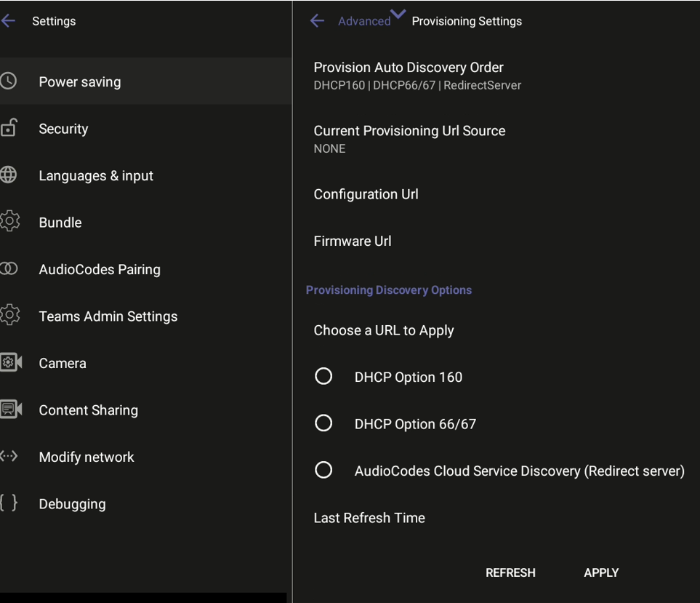Click the Power saving clock icon
700x603 pixels.
[x=9, y=81]
